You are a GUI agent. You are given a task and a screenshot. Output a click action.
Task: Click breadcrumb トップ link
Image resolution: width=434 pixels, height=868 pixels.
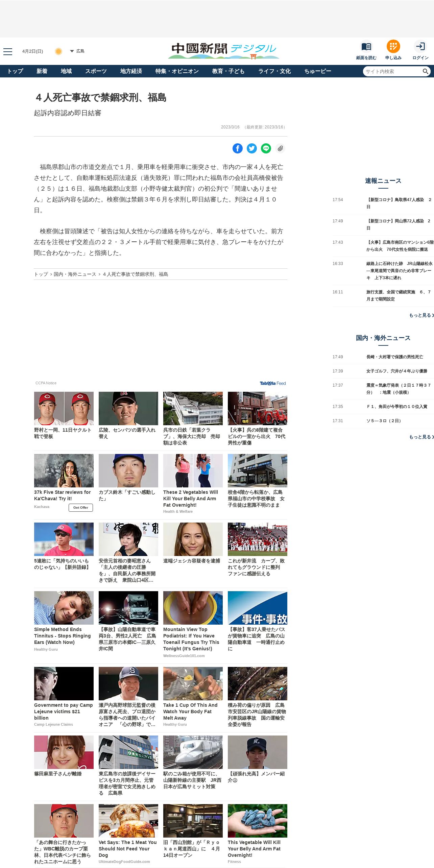(41, 274)
